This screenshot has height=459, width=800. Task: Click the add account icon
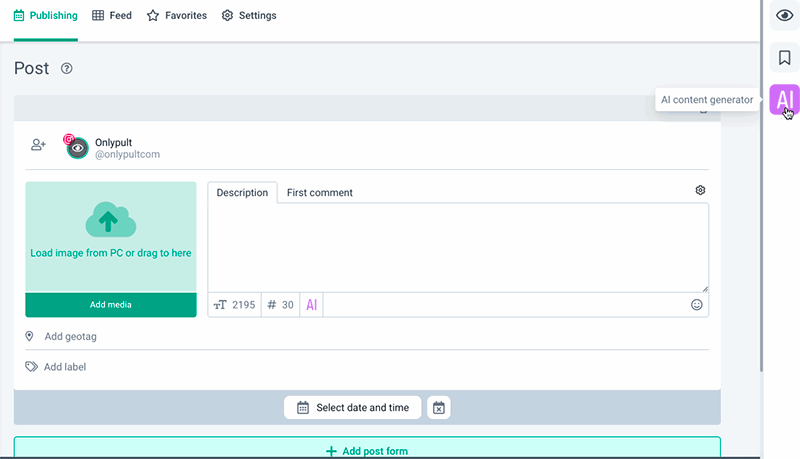coord(38,145)
